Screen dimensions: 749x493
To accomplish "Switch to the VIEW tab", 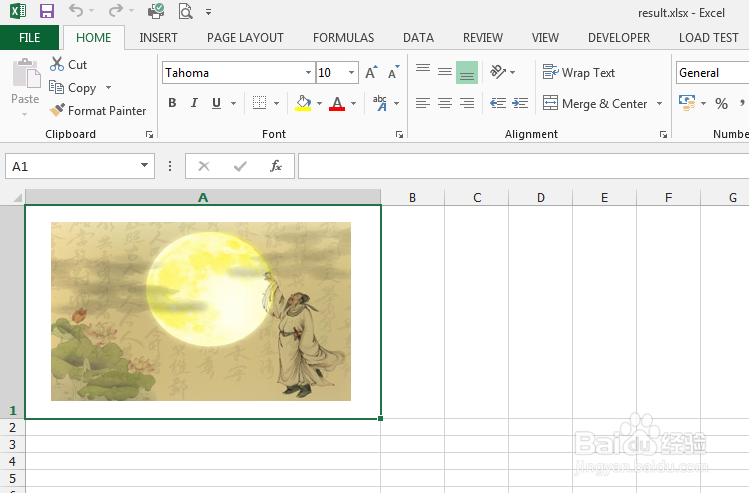I will coord(545,38).
